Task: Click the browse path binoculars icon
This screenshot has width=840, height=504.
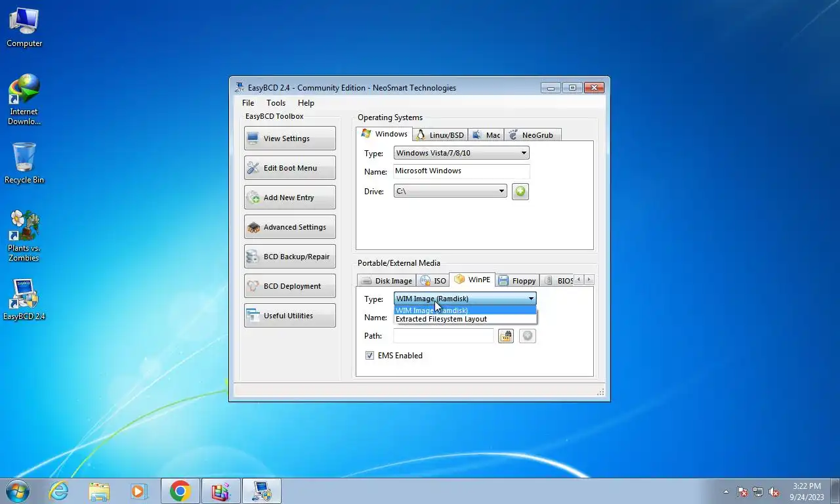Action: 505,336
